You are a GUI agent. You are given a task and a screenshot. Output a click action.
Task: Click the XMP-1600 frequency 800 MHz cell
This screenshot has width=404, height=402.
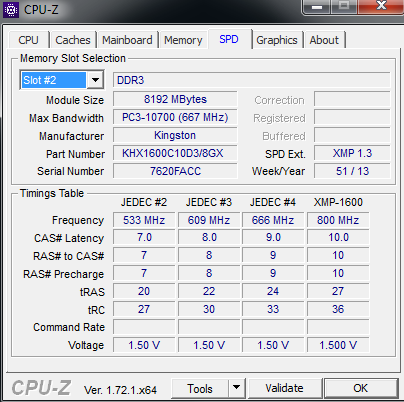pos(338,220)
